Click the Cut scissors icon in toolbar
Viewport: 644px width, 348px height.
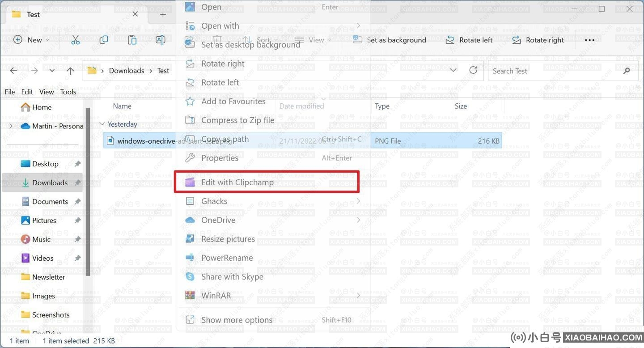75,40
